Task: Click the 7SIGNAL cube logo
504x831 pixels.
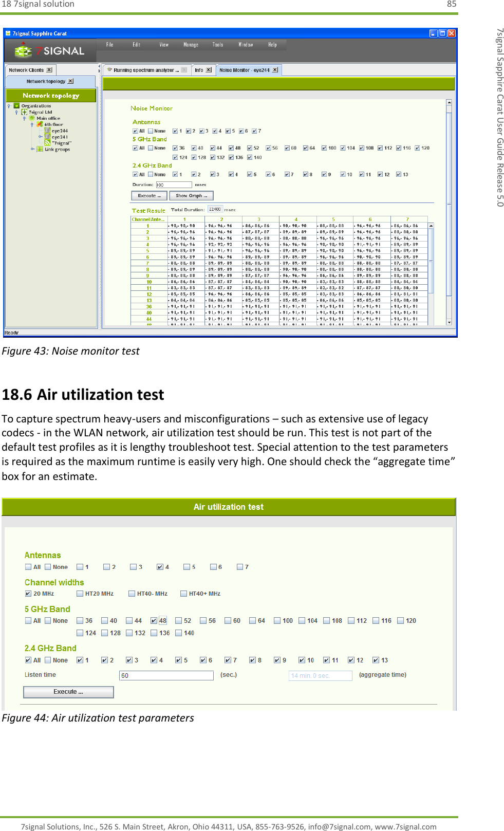Action: coord(23,51)
